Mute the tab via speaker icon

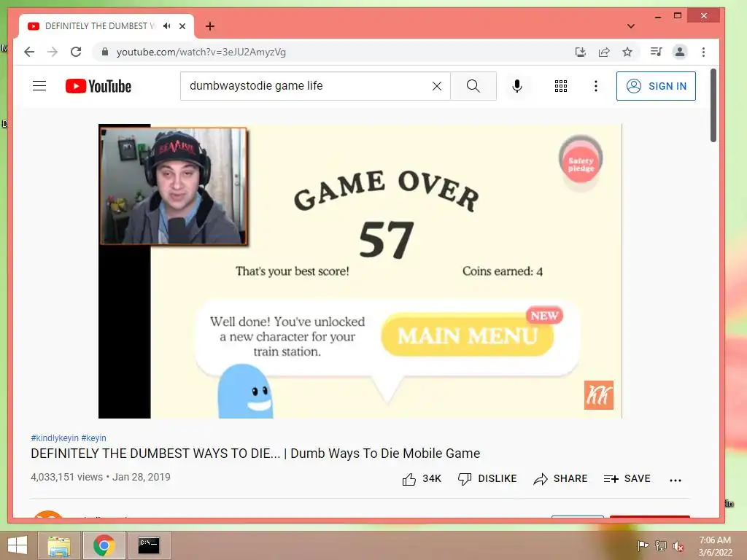click(166, 26)
